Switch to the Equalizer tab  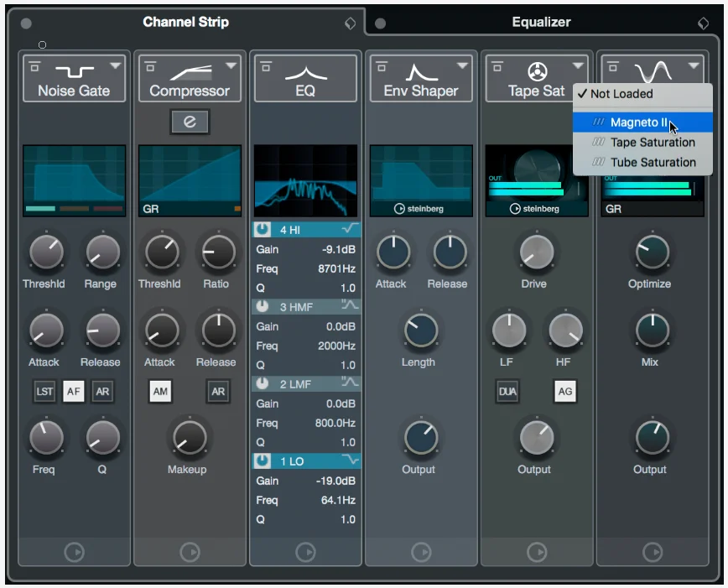point(541,22)
